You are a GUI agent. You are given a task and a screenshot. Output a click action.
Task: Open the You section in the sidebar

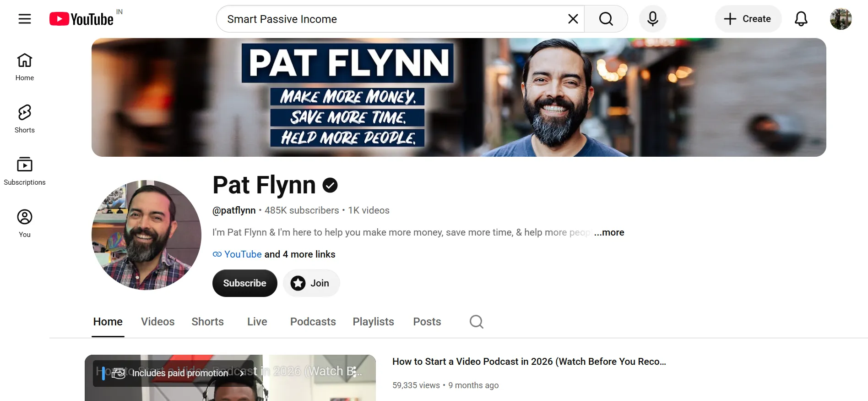coord(25,224)
